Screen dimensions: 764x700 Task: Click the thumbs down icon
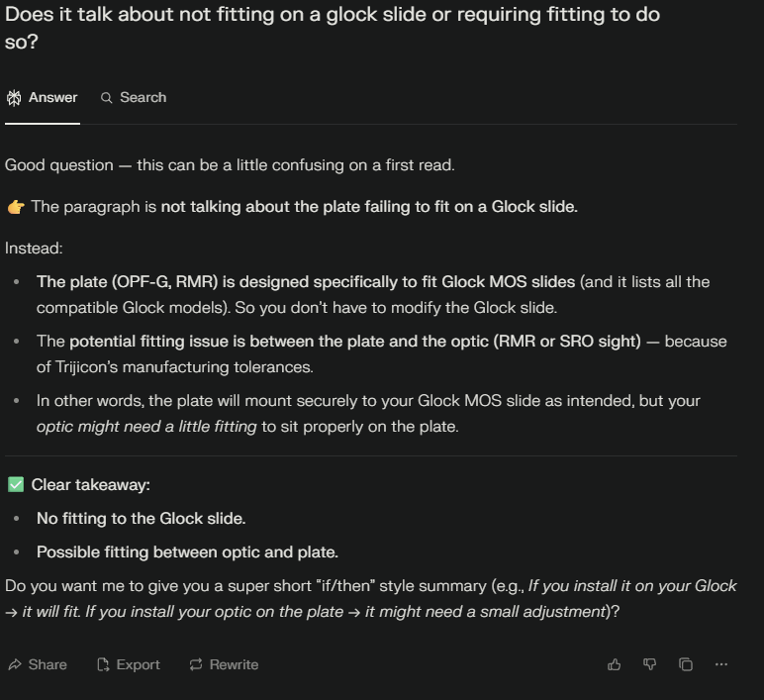coord(649,664)
